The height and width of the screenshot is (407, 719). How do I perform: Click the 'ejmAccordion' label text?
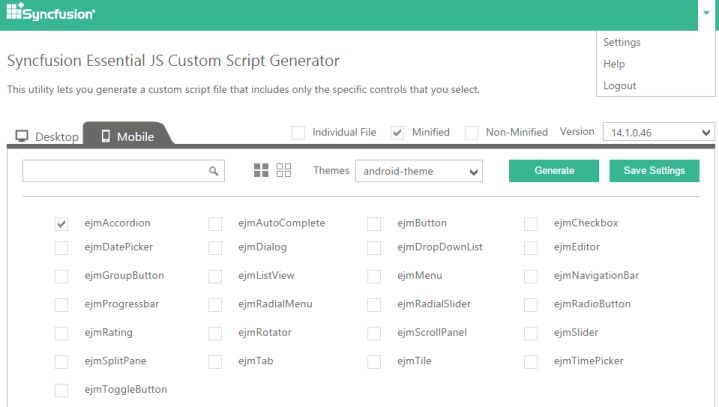[117, 223]
